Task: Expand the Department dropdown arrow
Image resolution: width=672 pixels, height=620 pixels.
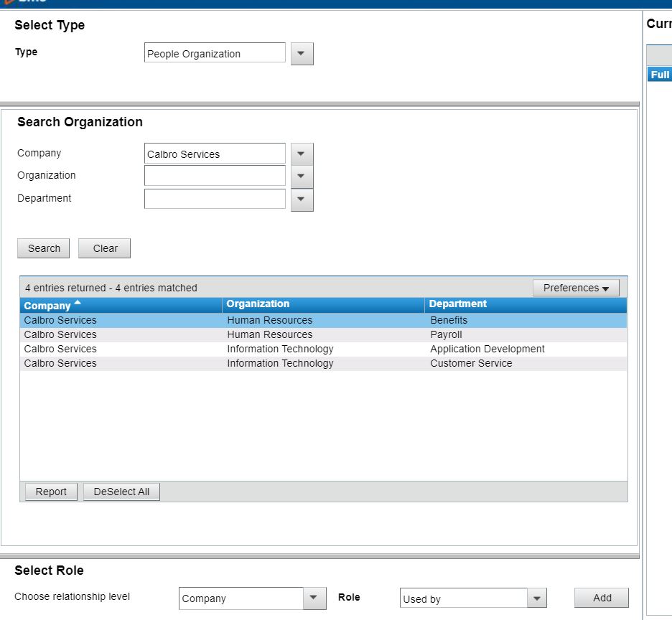Action: pos(302,199)
